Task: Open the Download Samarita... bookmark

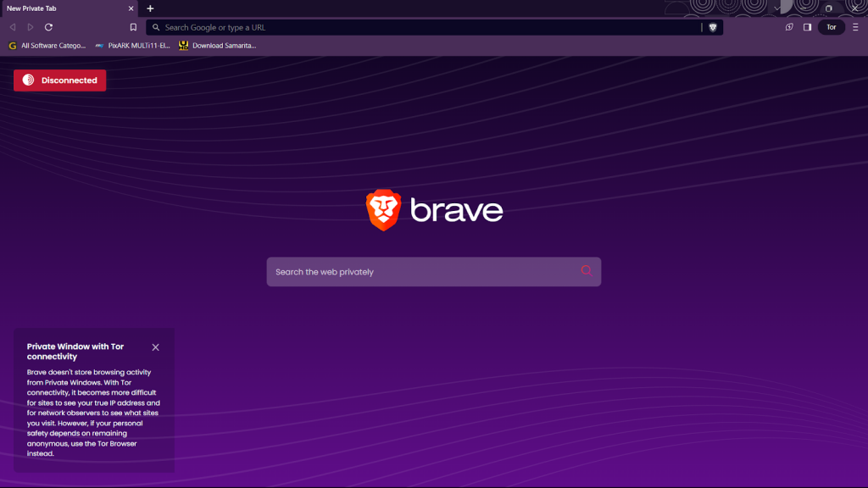Action: point(218,46)
